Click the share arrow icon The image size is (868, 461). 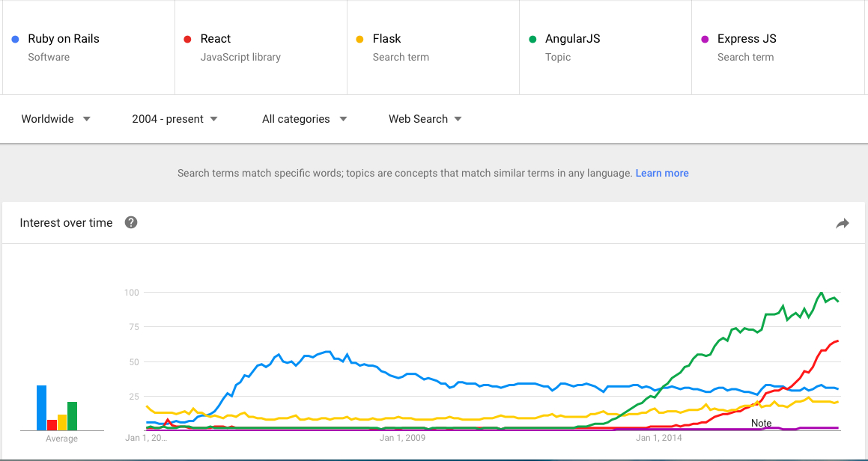click(842, 223)
